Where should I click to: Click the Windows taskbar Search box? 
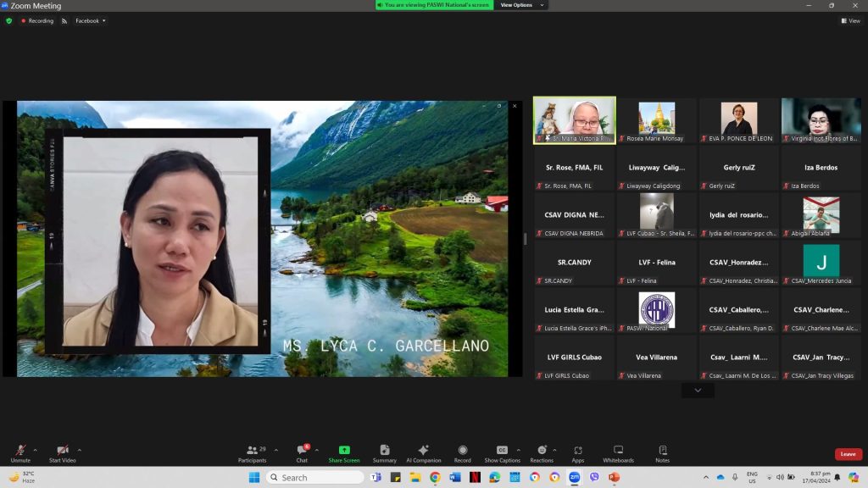[315, 477]
